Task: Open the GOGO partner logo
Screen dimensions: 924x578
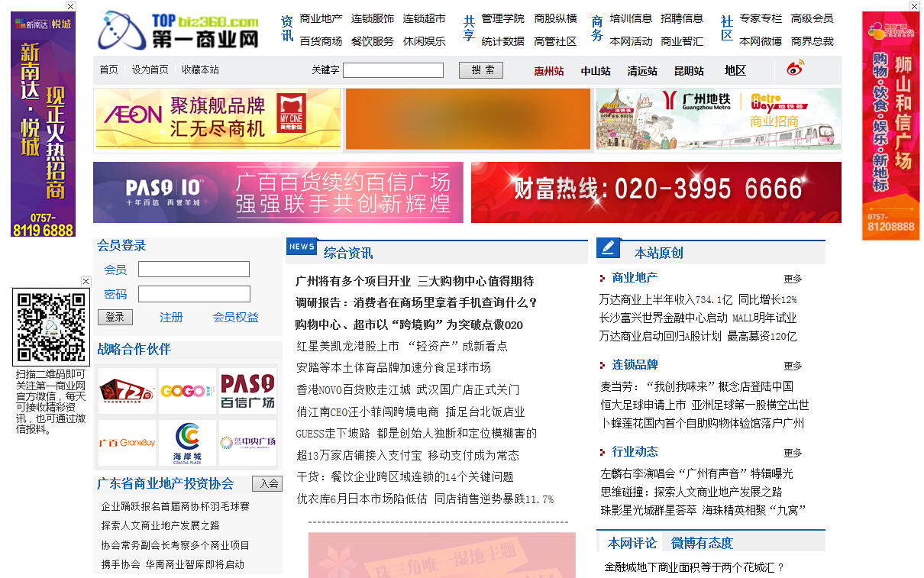Action: pyautogui.click(x=187, y=391)
